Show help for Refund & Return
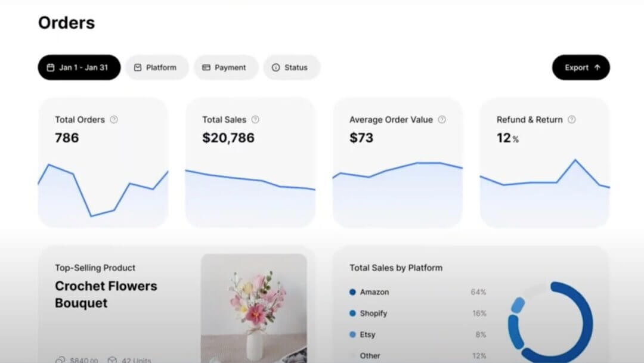Viewport: 644px width, 363px height. [x=572, y=119]
